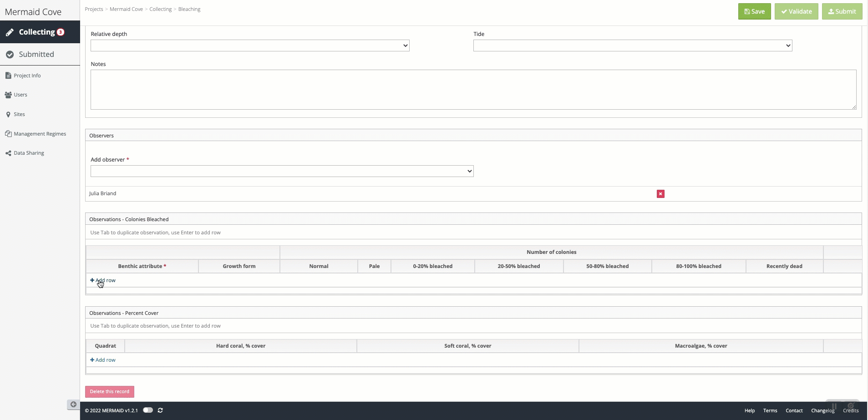
Task: Click the Benthic attribute column header
Action: [142, 266]
